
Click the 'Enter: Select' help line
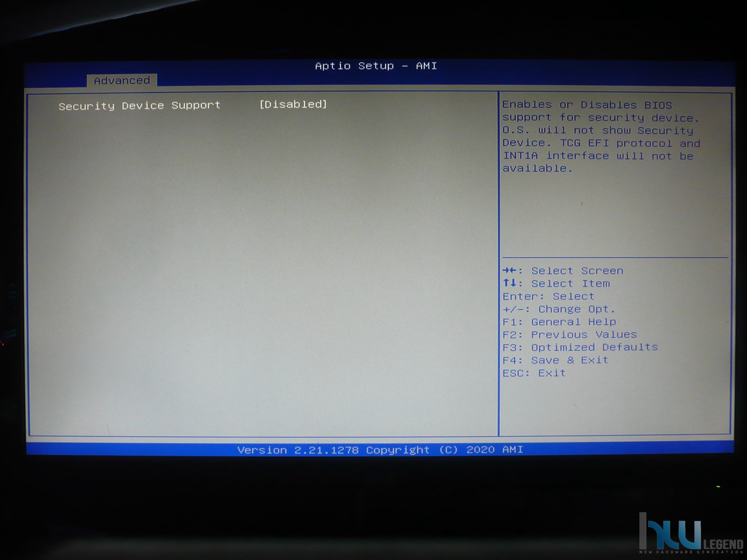[548, 296]
